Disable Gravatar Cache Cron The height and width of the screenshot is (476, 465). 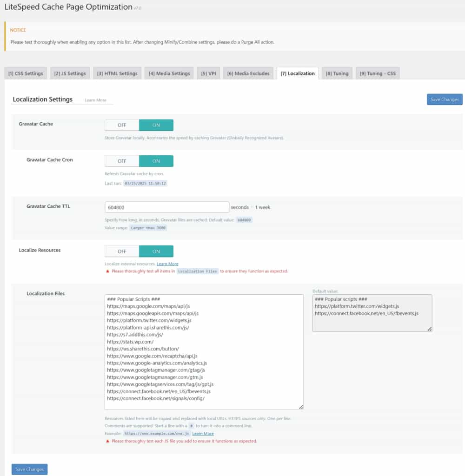[121, 160]
